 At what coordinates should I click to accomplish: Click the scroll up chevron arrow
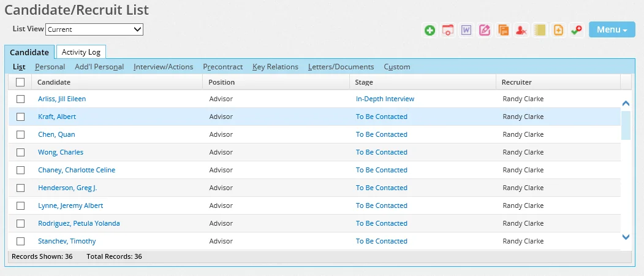(626, 103)
